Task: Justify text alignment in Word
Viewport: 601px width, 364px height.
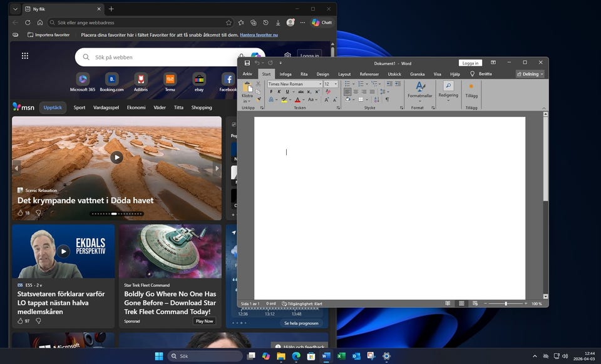Action: 372,92
